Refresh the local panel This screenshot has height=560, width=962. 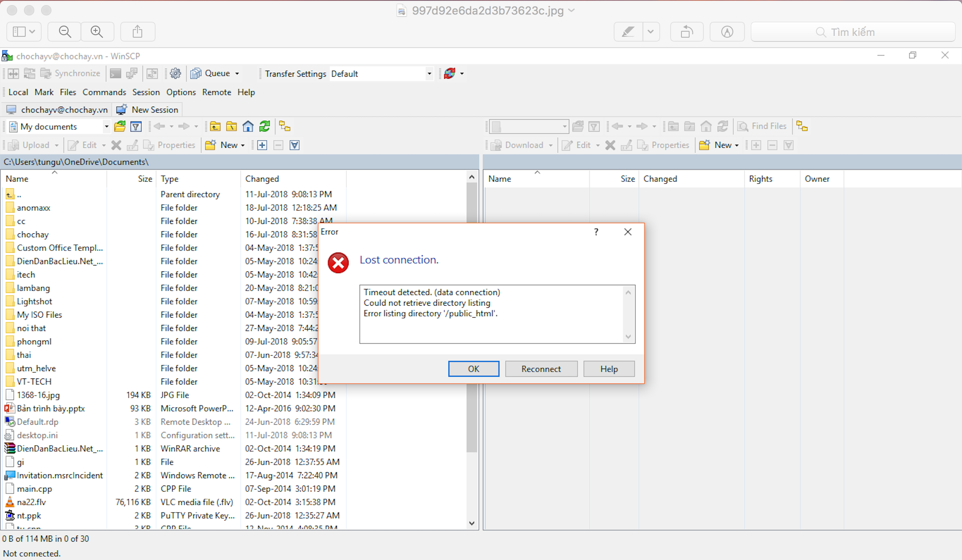pyautogui.click(x=264, y=126)
